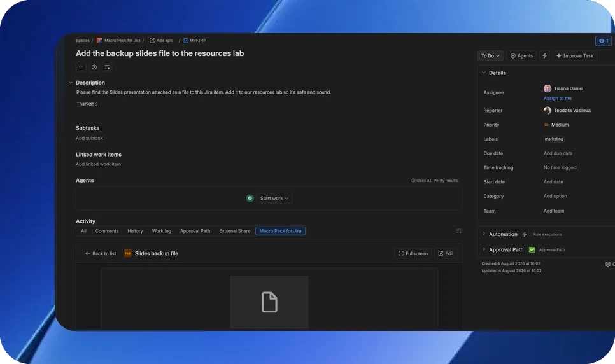Click the MPFJ-17 task type icon
The height and width of the screenshot is (364, 615).
186,40
